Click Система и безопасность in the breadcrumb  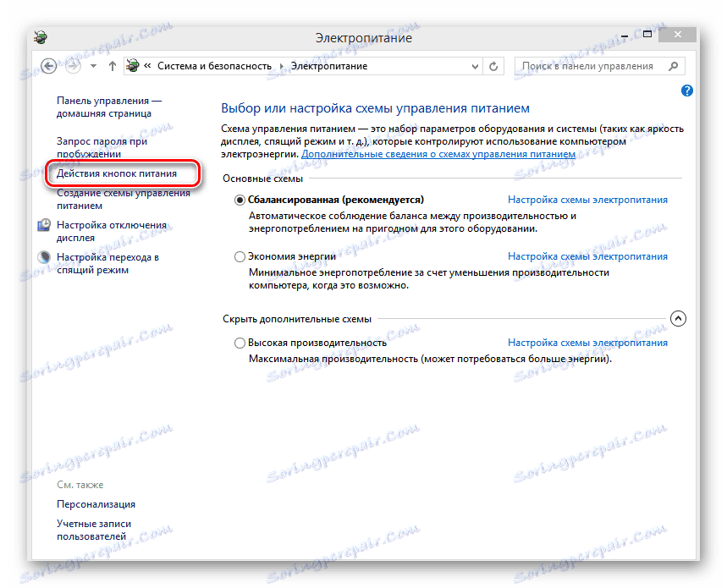pos(214,66)
